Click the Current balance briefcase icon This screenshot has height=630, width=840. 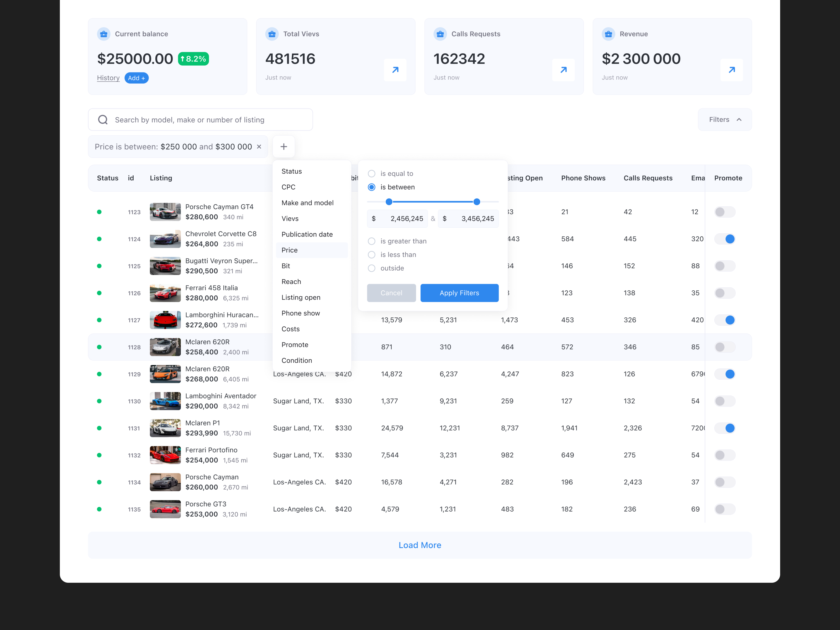point(104,34)
